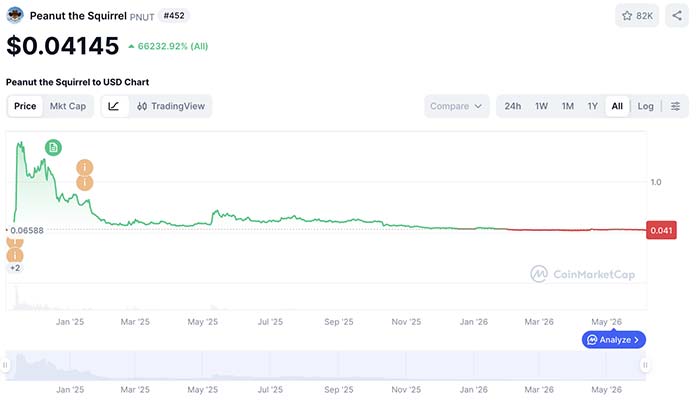Switch to TradingView candlestick chart

point(171,106)
